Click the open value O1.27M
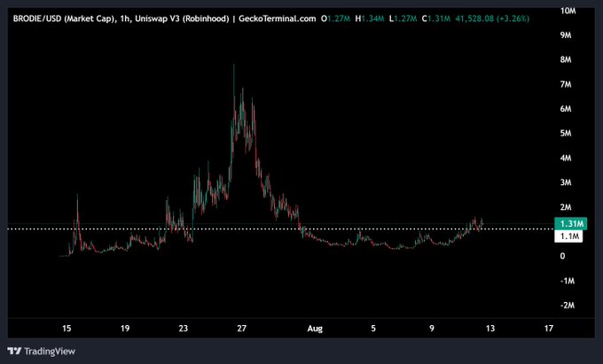The image size is (603, 364). (x=335, y=19)
